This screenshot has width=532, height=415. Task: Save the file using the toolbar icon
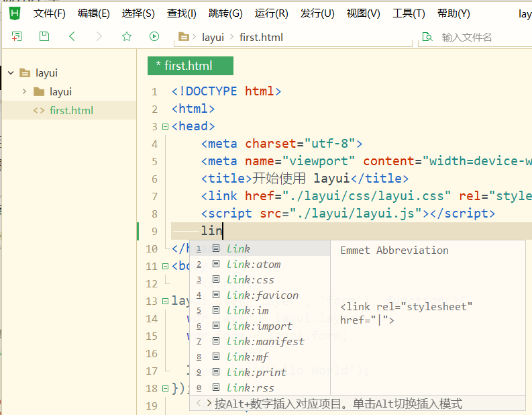[44, 36]
